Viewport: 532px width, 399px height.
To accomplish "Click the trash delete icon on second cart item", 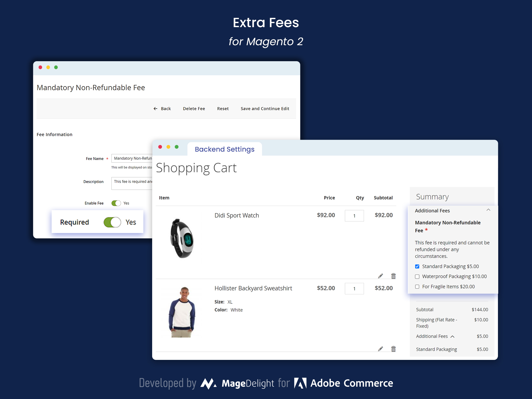I will (393, 349).
